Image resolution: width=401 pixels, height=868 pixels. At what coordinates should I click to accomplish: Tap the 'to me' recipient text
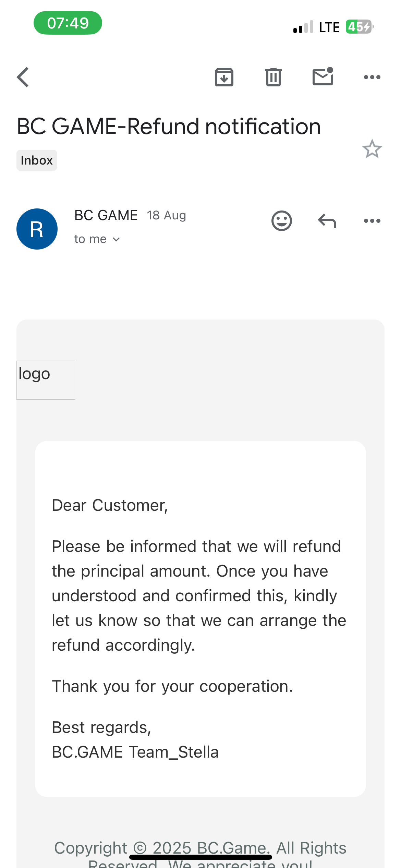point(90,239)
